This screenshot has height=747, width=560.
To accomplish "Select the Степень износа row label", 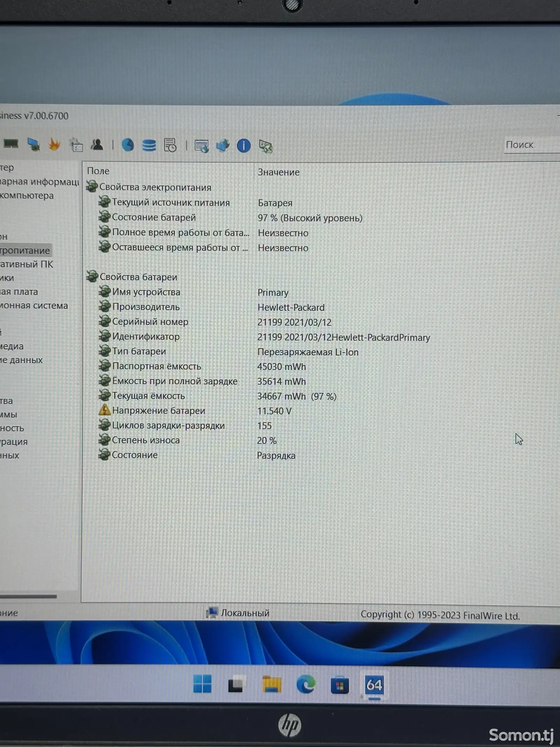I will 146,440.
